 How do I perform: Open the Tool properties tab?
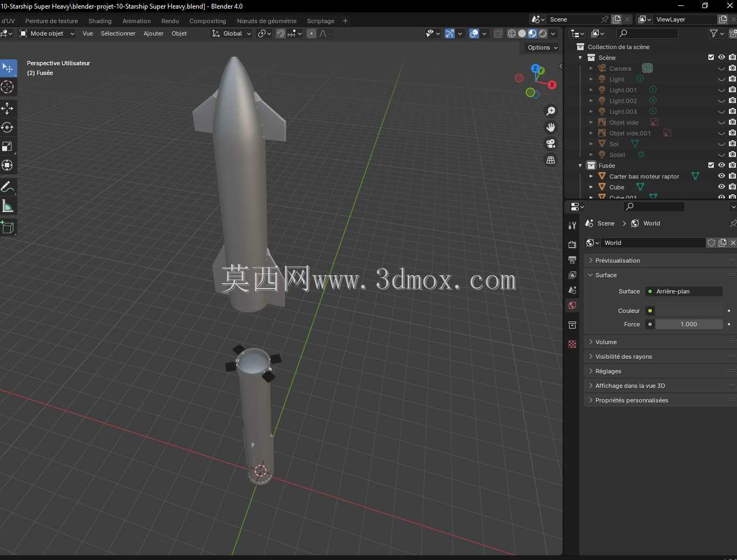[x=572, y=226]
